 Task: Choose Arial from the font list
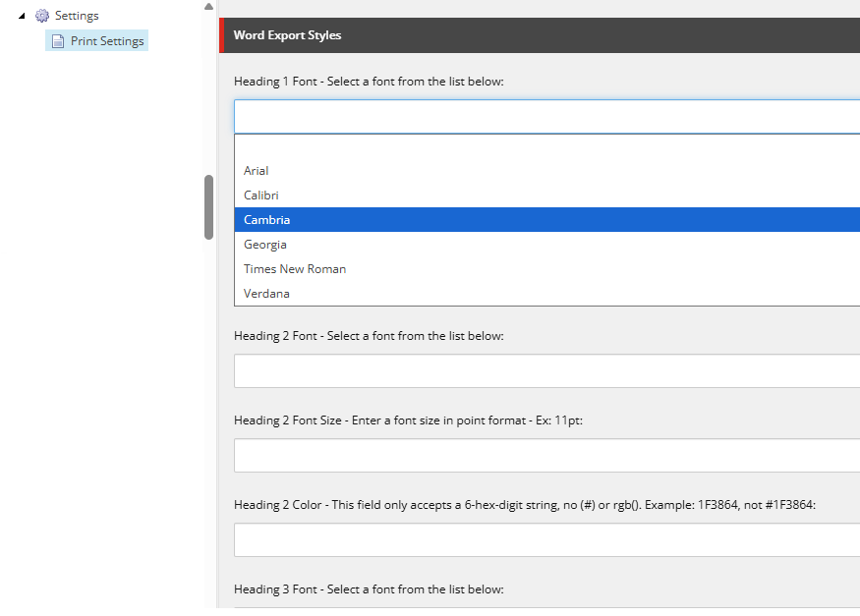click(546, 170)
